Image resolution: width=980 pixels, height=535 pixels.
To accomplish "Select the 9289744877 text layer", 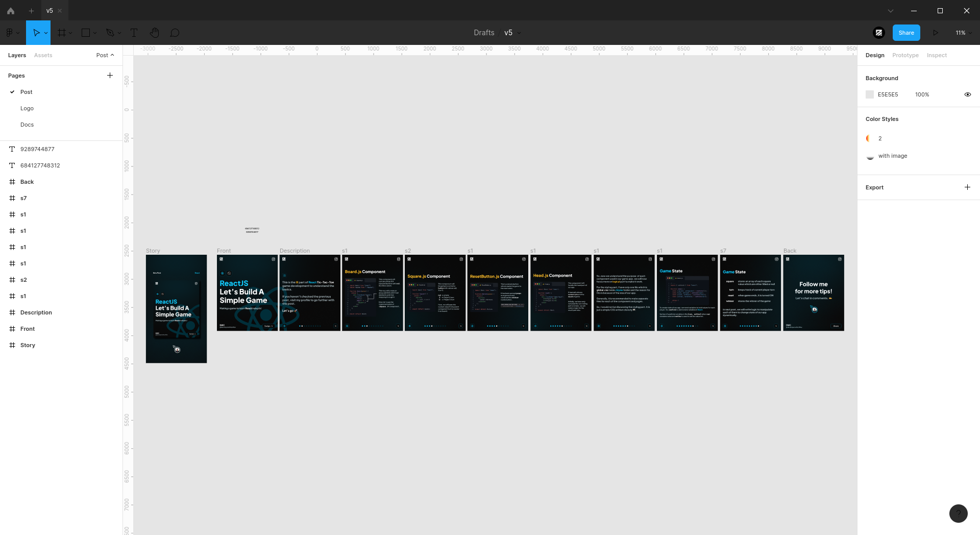I will tap(61, 149).
